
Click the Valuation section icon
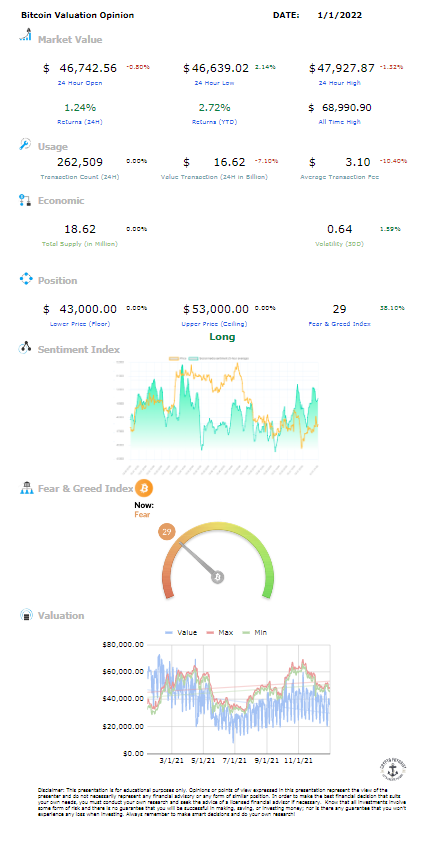pyautogui.click(x=26, y=615)
